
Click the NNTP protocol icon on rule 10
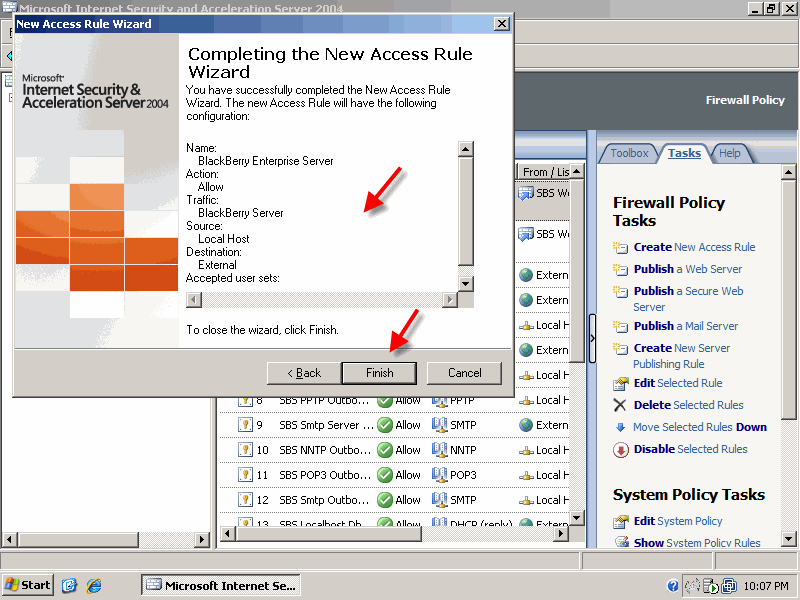439,449
